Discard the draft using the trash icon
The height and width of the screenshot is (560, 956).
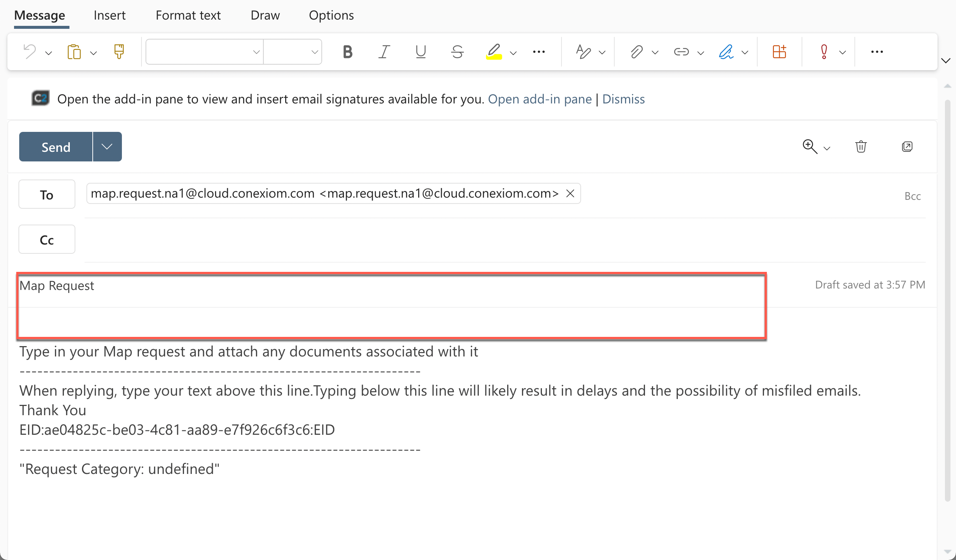(861, 146)
